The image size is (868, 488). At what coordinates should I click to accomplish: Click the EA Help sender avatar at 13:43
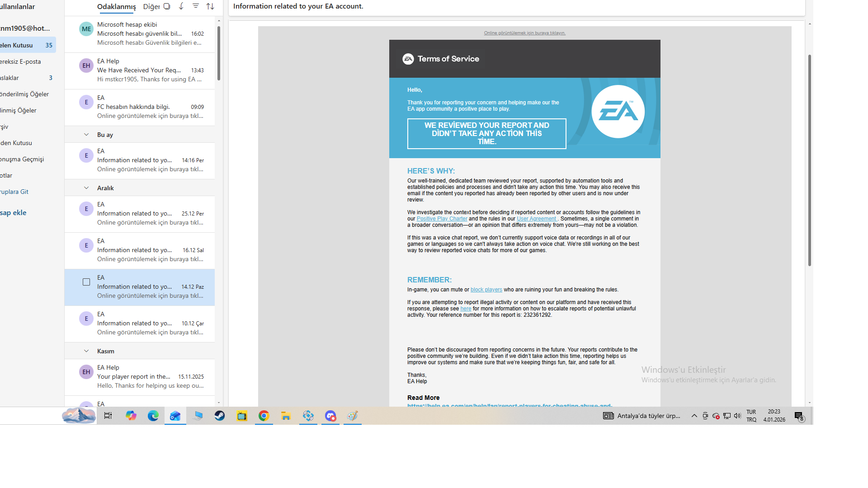(x=86, y=66)
